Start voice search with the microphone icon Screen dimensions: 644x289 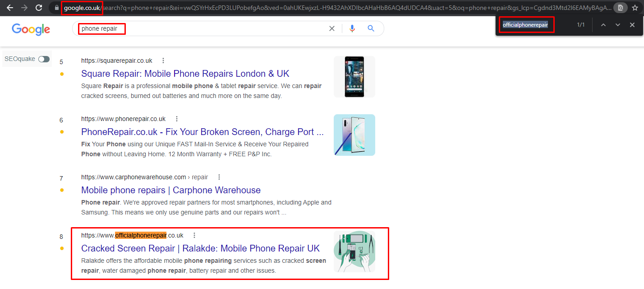coord(352,28)
